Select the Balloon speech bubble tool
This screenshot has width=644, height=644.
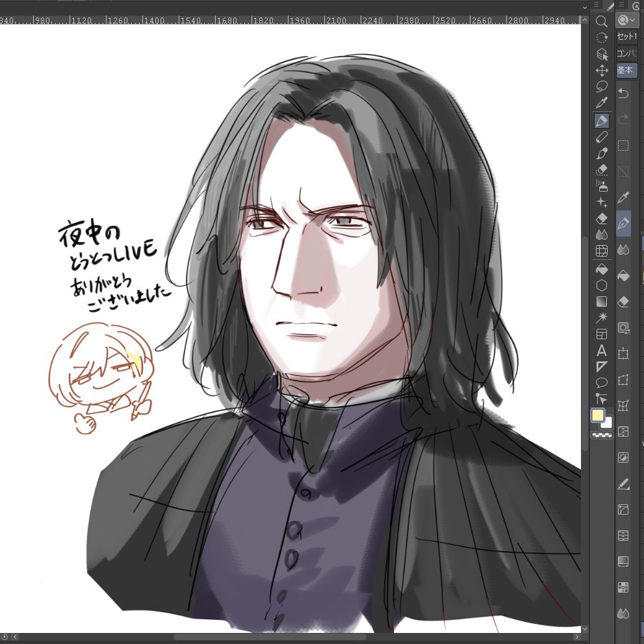(x=601, y=383)
